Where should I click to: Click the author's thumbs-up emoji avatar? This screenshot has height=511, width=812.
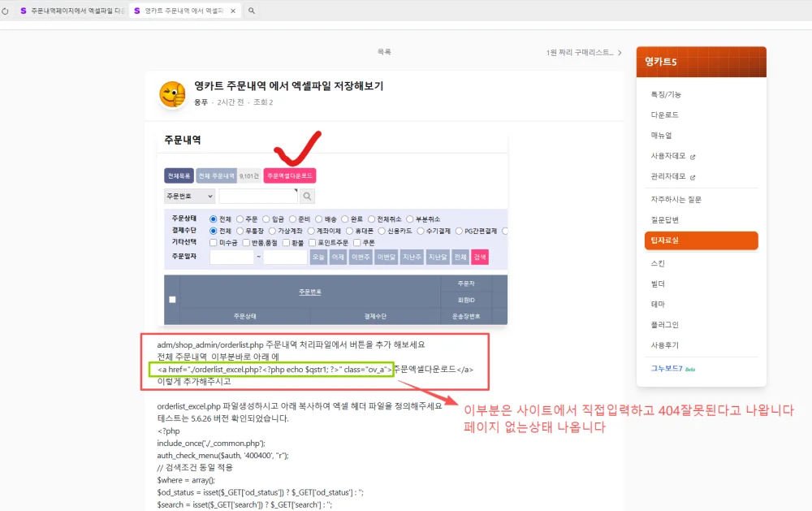pyautogui.click(x=172, y=94)
